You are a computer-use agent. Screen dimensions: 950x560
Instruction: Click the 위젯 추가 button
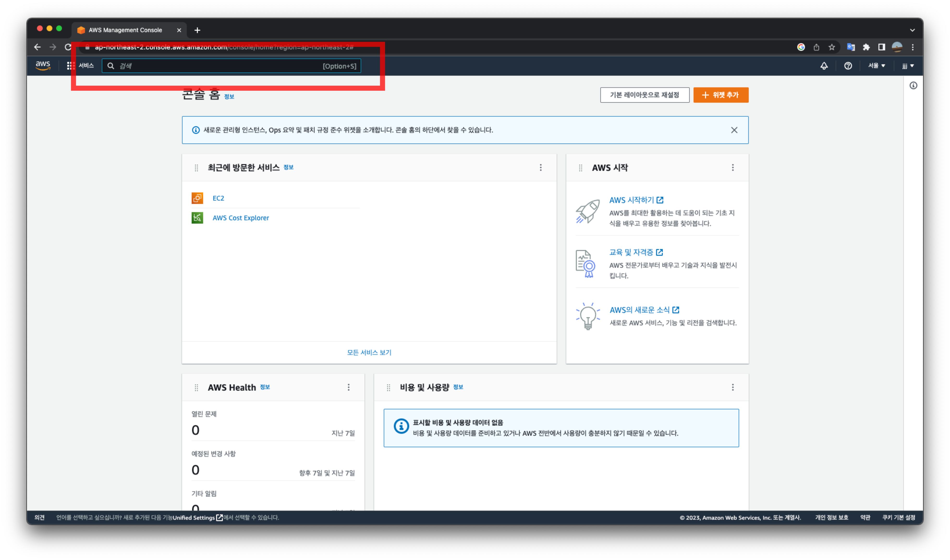tap(720, 95)
